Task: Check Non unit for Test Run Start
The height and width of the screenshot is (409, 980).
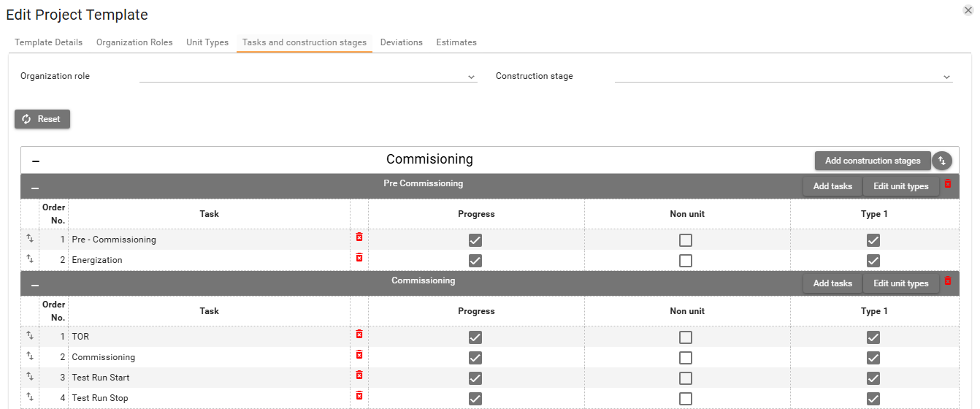Action: pyautogui.click(x=686, y=378)
